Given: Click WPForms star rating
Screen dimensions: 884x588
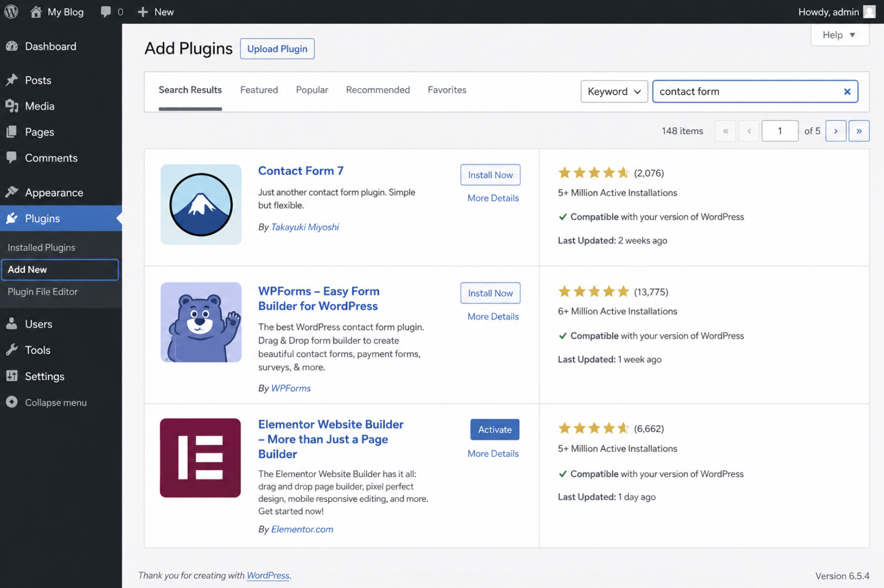Looking at the screenshot, I should 593,291.
